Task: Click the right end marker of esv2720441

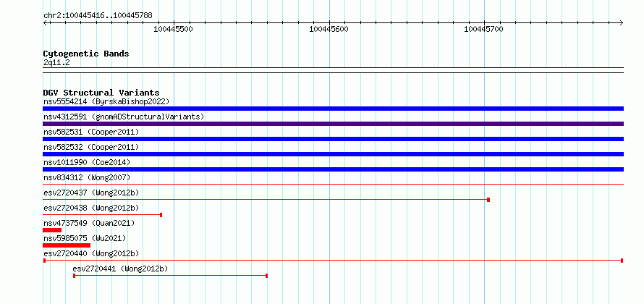Action: 266,276
